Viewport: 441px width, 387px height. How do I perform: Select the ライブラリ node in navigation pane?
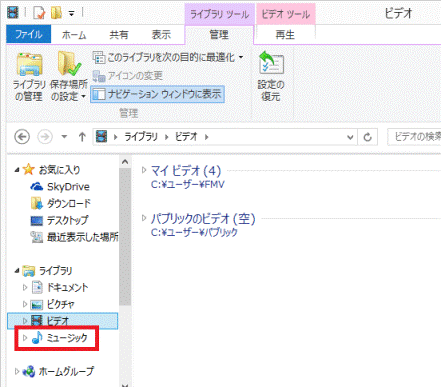click(x=55, y=271)
